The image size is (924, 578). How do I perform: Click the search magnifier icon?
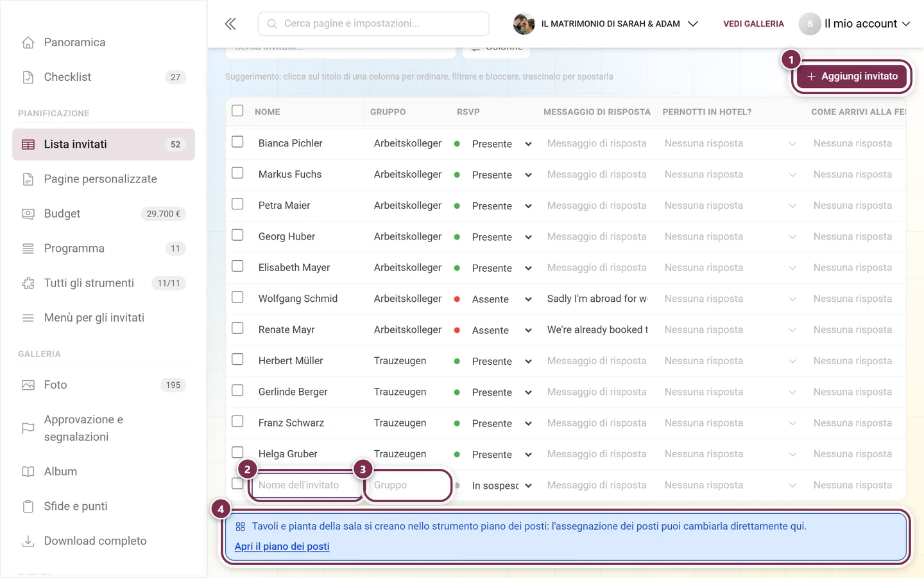[x=272, y=24]
